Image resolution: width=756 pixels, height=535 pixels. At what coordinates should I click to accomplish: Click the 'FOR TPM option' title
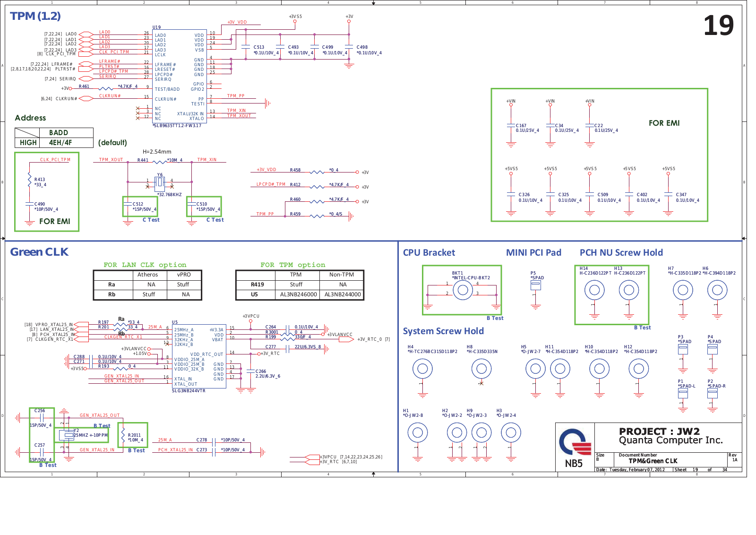293,265
